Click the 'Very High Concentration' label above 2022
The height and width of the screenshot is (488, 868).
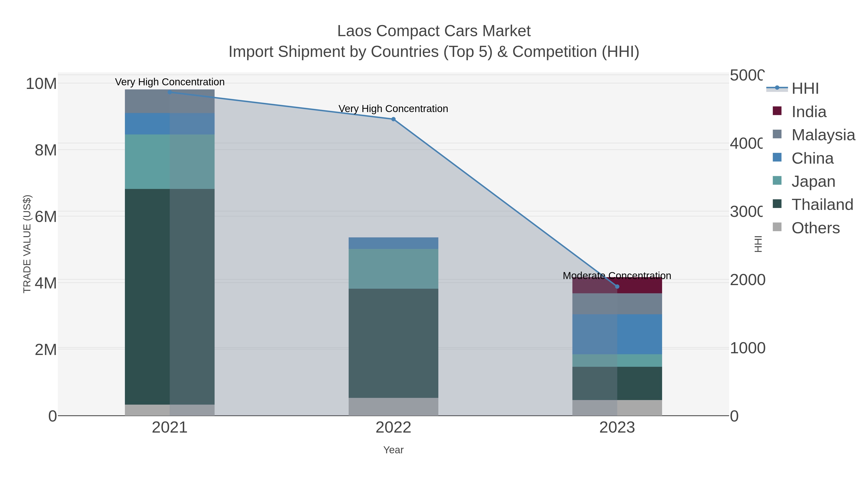click(393, 109)
